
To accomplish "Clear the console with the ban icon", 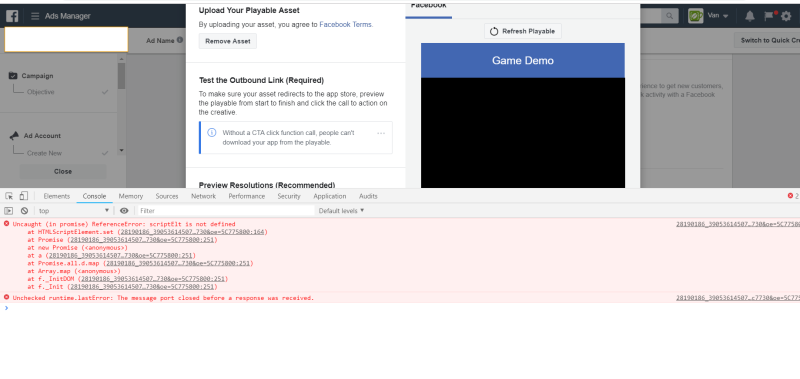I will coord(24,211).
